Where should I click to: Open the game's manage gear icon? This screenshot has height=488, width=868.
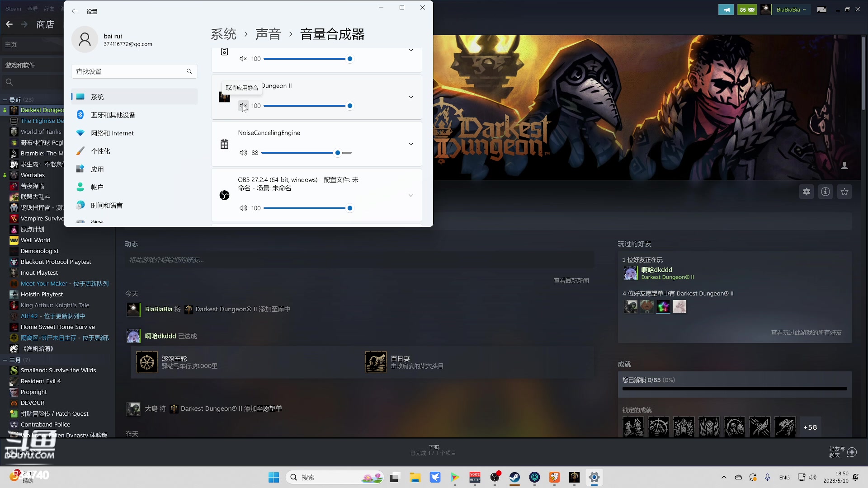pos(807,192)
